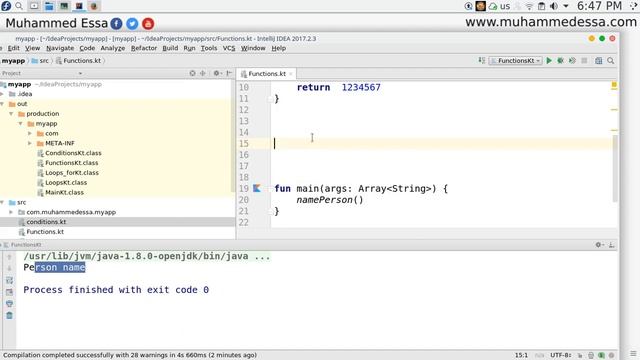Select ConditionsKt.class file
The image size is (640, 360).
[73, 153]
